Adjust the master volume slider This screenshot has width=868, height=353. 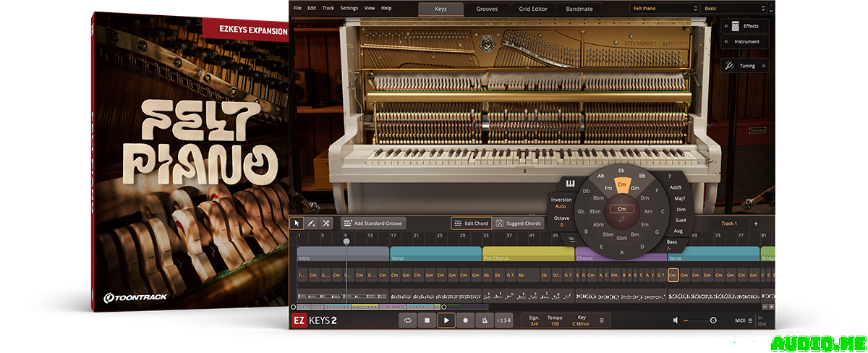pos(713,320)
